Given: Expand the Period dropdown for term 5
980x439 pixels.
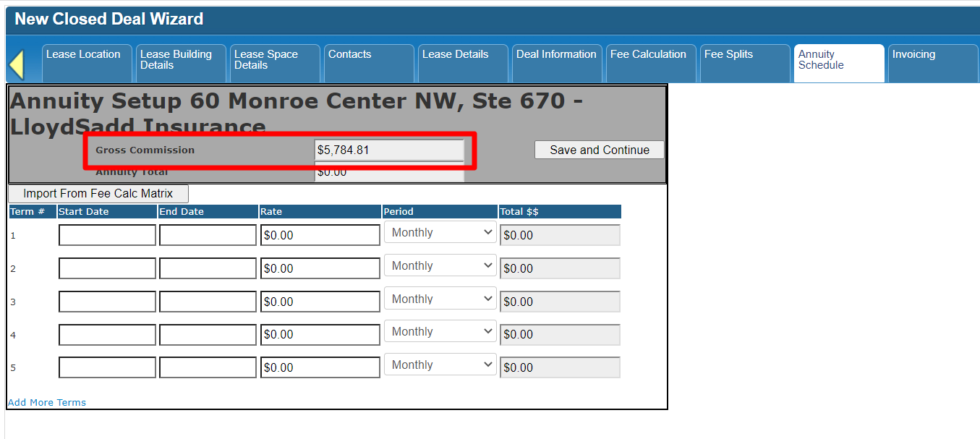Looking at the screenshot, I should 440,365.
